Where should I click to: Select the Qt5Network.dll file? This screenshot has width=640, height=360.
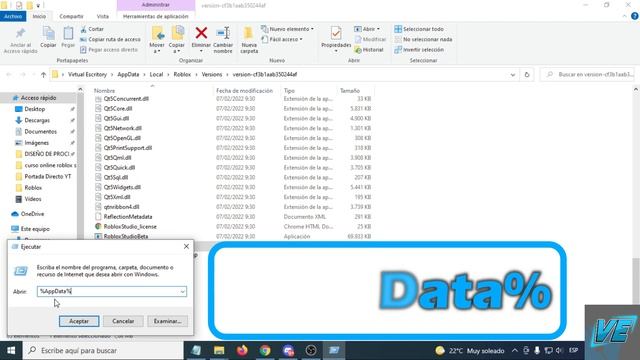pyautogui.click(x=122, y=128)
